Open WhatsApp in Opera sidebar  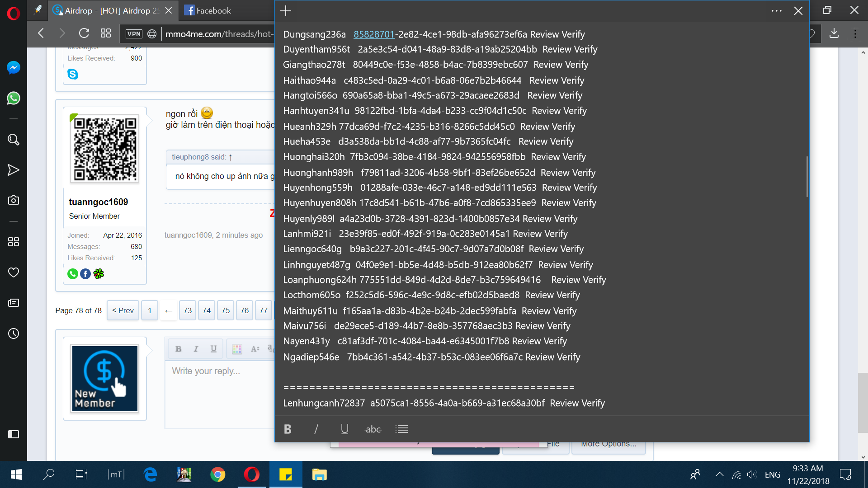tap(14, 98)
